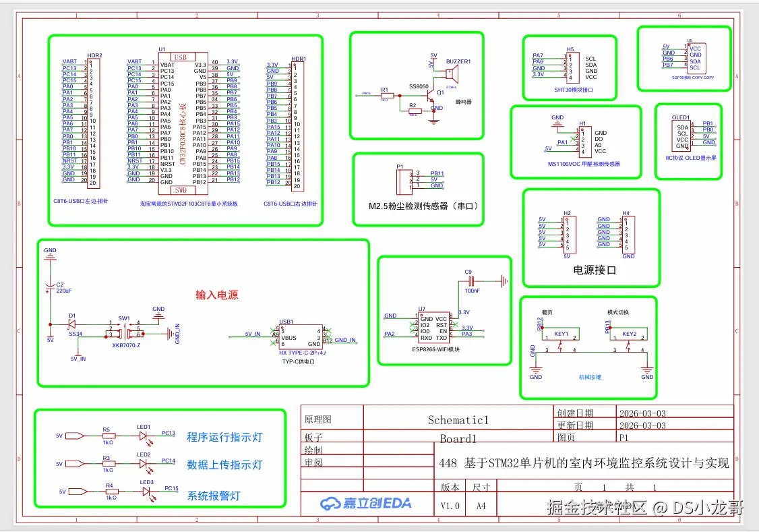
Task: Click the 淘宝常规的STM32F103C8T6最小系统板 caption
Action: tap(189, 204)
